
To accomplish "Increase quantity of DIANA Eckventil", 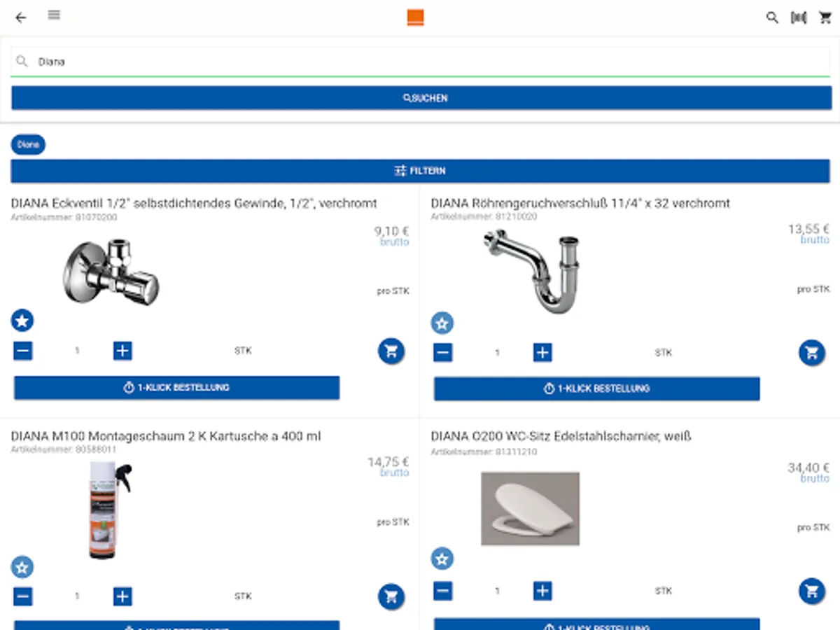I will pos(122,351).
